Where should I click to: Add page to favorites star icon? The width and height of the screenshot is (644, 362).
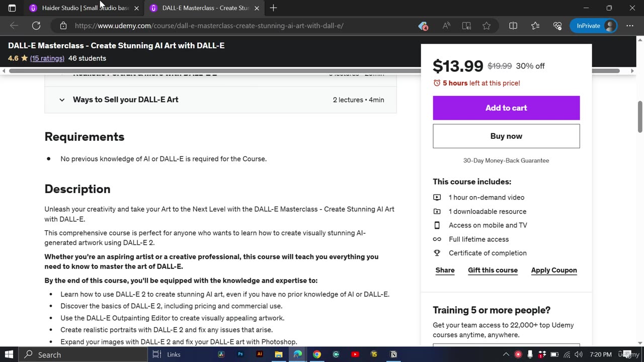487,26
